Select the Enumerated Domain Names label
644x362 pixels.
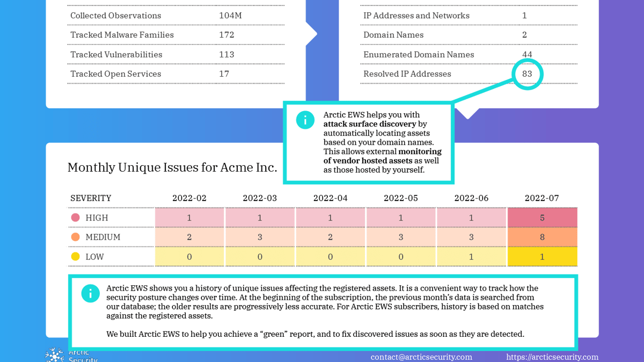pyautogui.click(x=419, y=55)
